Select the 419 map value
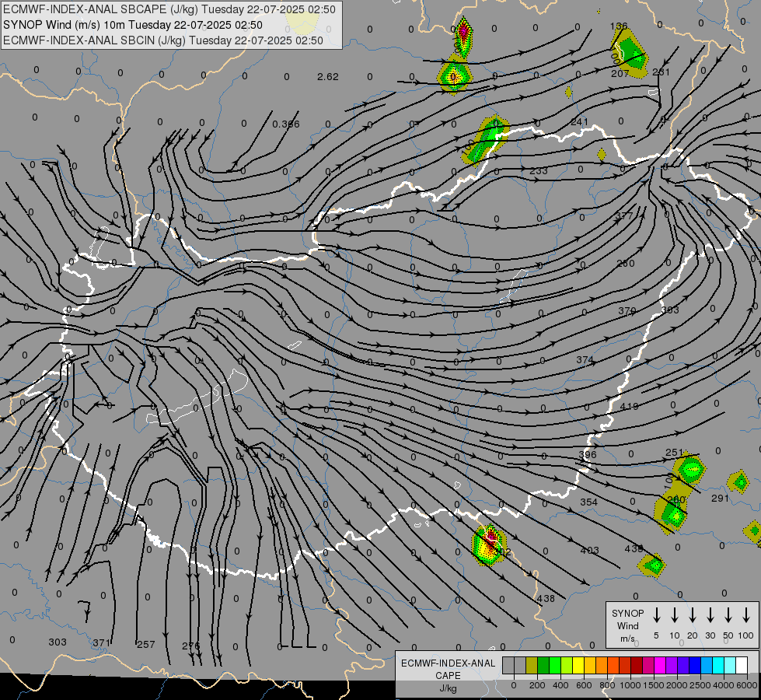The image size is (761, 700). coord(629,407)
